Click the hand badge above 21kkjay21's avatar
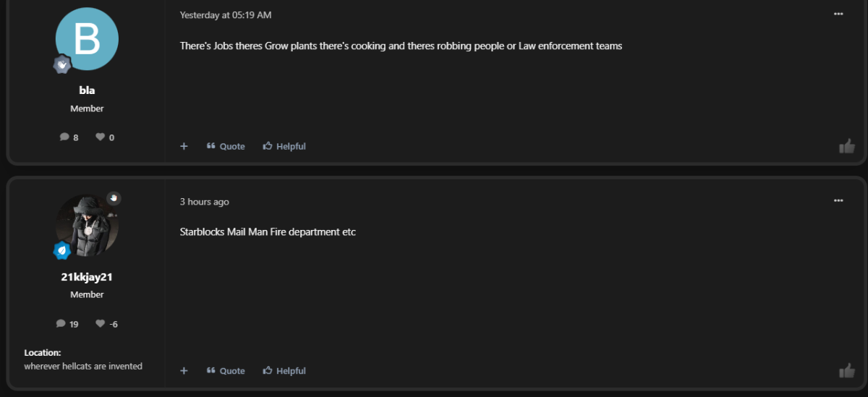This screenshot has width=868, height=397. click(114, 198)
